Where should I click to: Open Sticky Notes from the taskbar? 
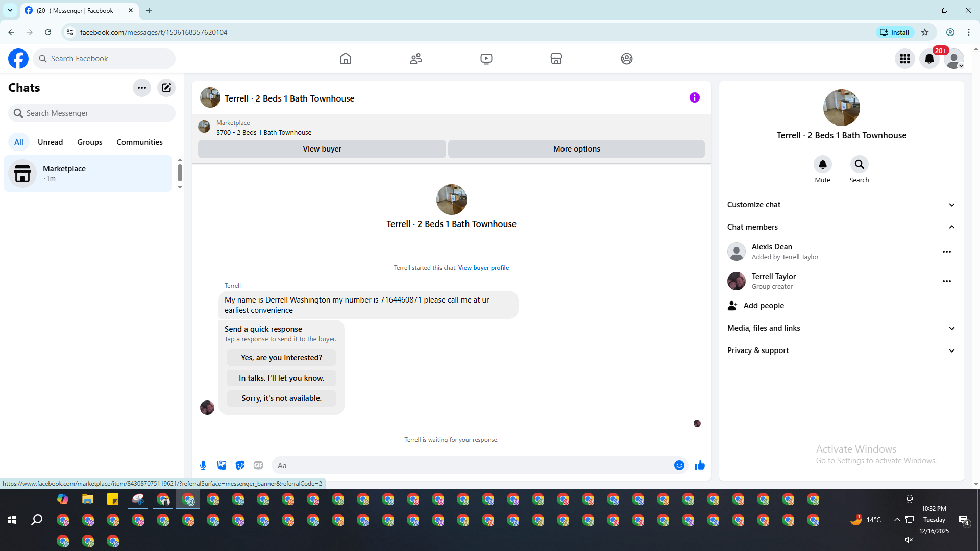point(113,499)
